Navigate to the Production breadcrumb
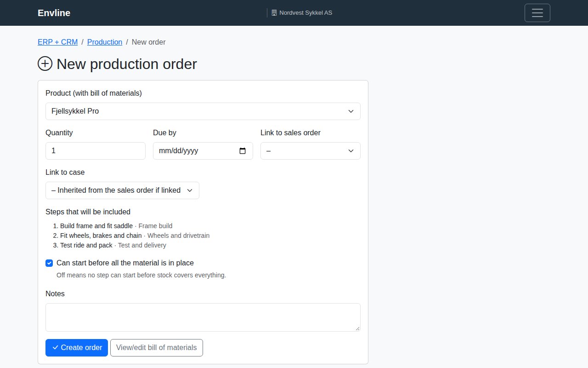The width and height of the screenshot is (588, 368). pos(105,42)
